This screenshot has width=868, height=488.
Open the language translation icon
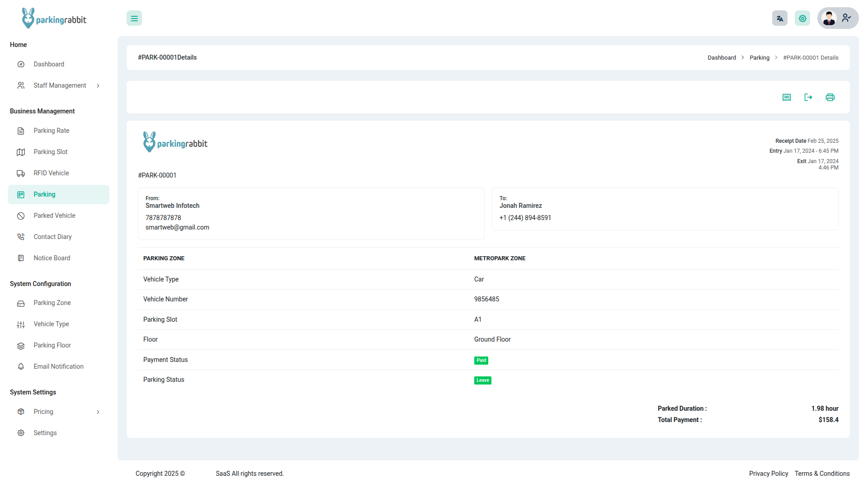point(780,19)
